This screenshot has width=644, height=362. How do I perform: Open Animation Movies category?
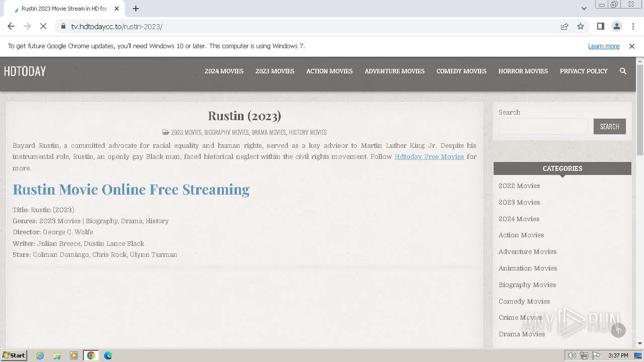(x=528, y=268)
